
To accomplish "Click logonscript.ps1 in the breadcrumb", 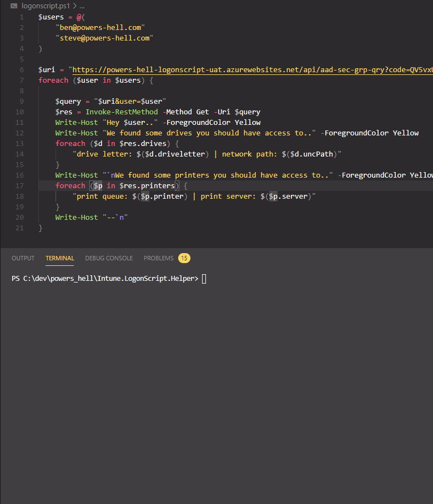I will click(46, 6).
